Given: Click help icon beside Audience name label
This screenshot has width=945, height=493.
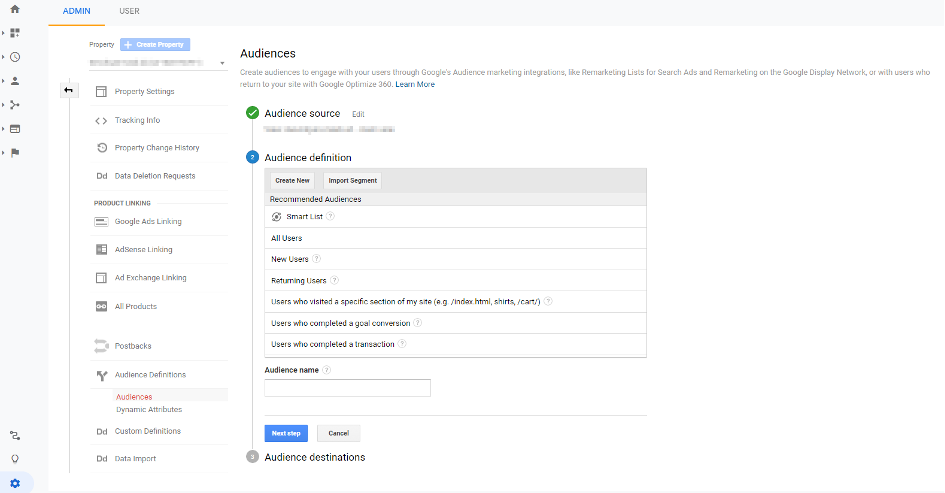Looking at the screenshot, I should [327, 370].
